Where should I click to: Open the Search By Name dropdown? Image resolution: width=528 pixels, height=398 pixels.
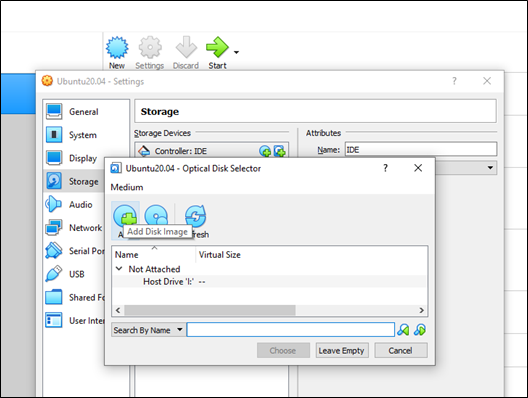coord(148,330)
